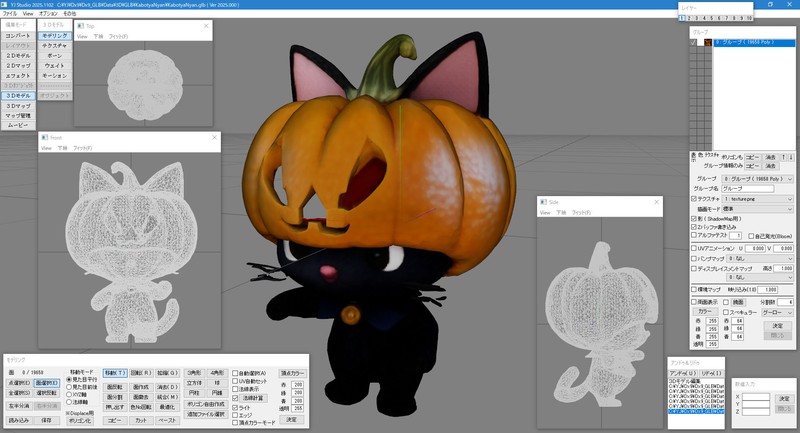Open the グーロー shading dropdown

point(776,313)
